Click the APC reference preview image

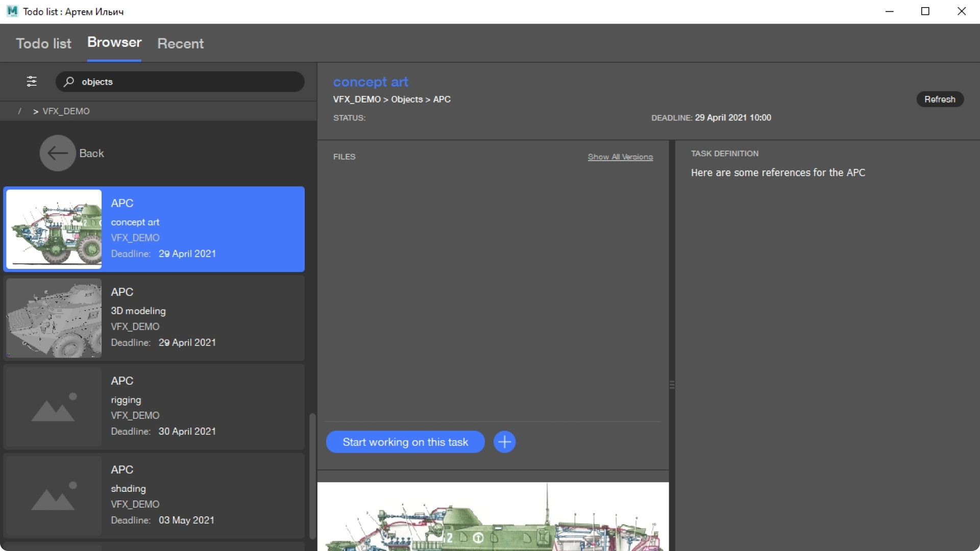(493, 516)
